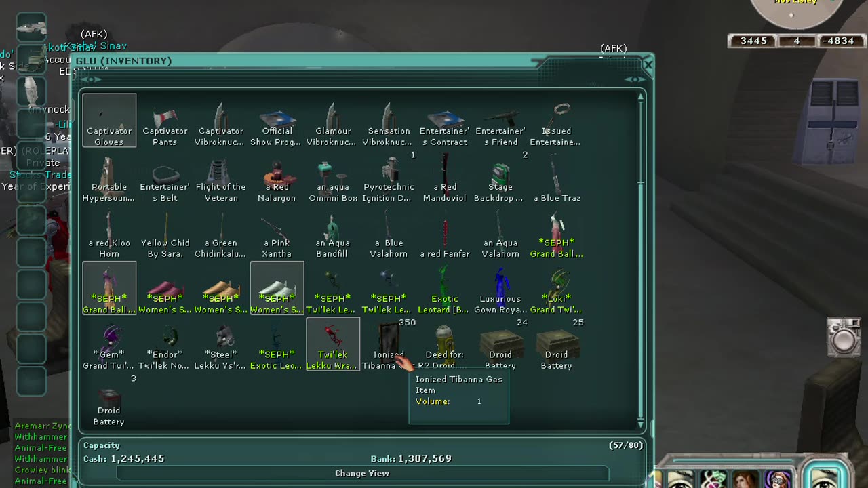
Task: Select the Red Mandoviol instrument
Action: pos(444,177)
